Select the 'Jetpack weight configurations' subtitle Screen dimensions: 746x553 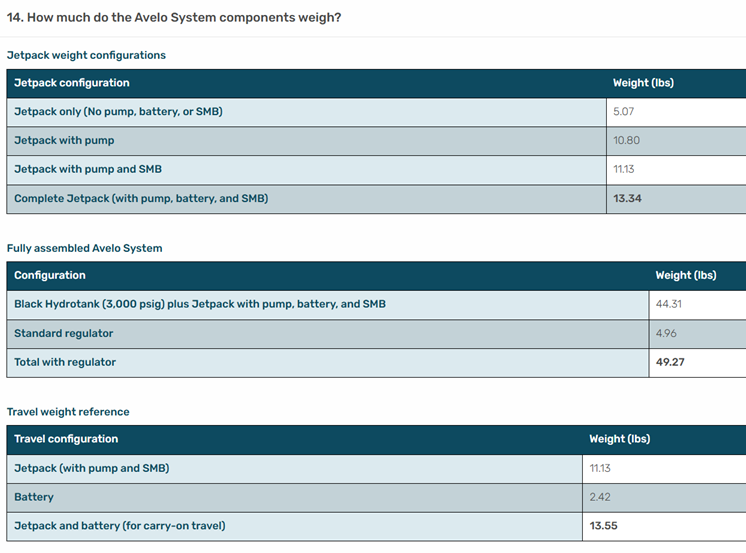[x=86, y=55]
